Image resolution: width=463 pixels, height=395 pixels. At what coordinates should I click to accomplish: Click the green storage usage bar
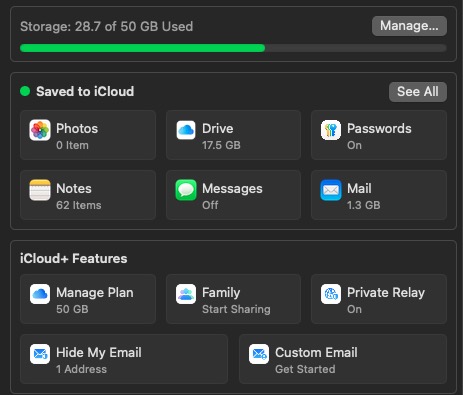[x=143, y=48]
